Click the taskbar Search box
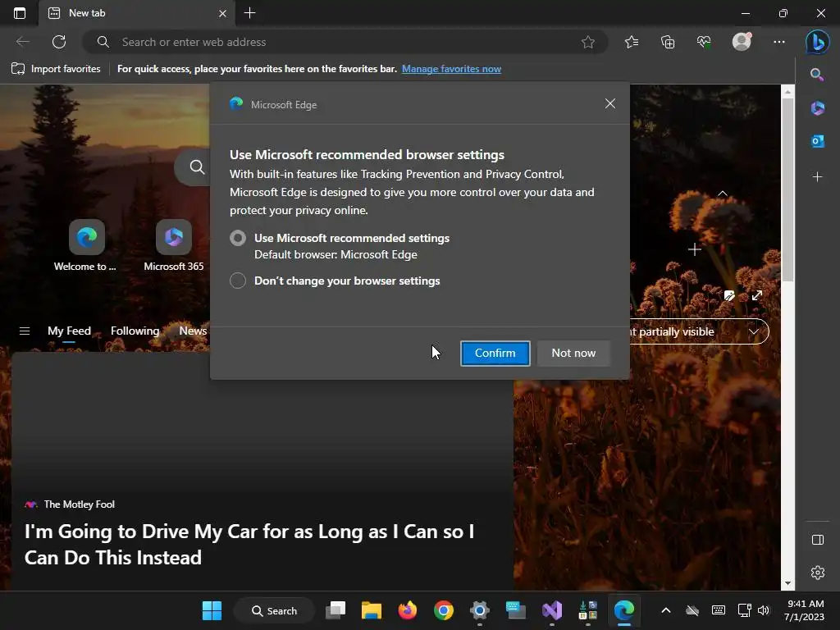 tap(274, 610)
